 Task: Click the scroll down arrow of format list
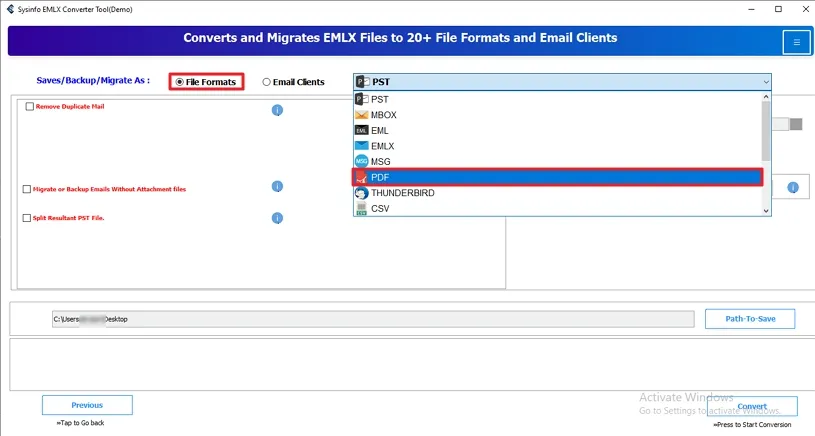(766, 210)
